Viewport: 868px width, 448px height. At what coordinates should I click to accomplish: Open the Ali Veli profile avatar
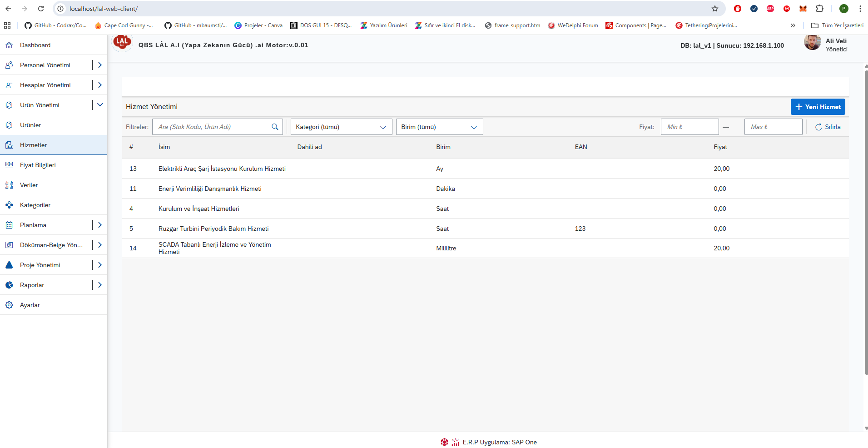[812, 43]
